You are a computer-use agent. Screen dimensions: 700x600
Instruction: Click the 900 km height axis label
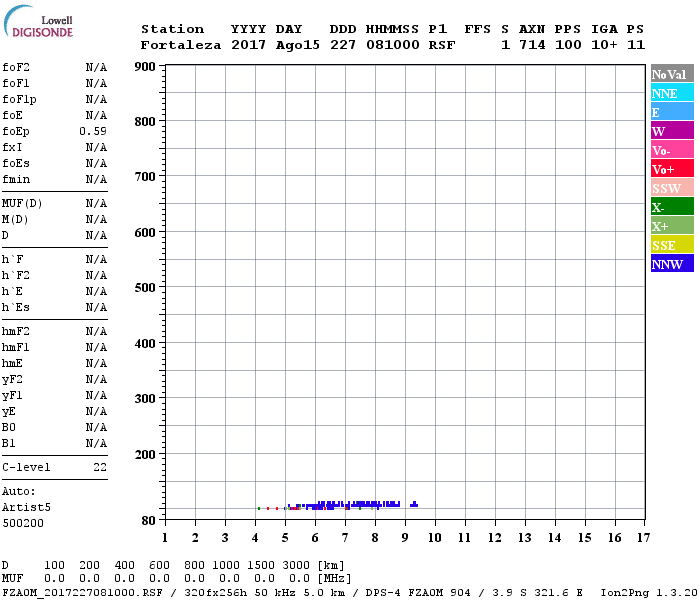point(145,67)
